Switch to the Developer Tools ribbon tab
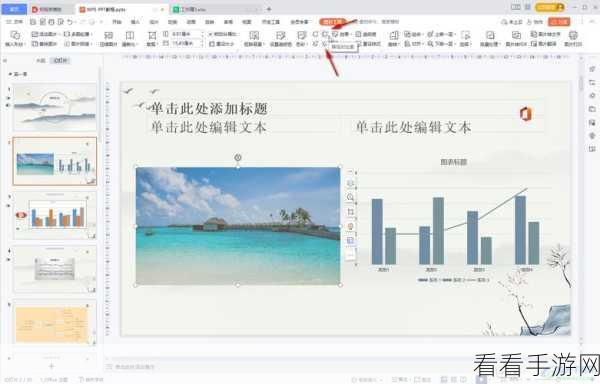 coord(271,22)
